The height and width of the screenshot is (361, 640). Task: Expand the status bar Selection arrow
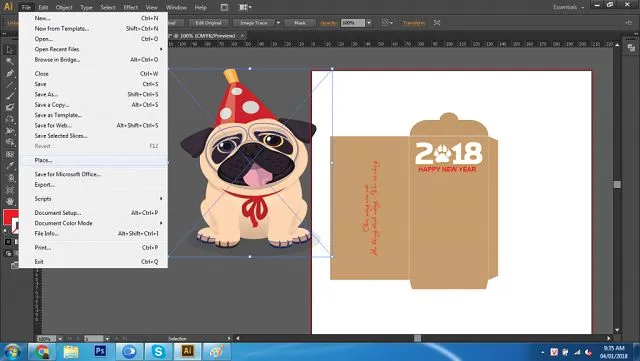[x=229, y=339]
